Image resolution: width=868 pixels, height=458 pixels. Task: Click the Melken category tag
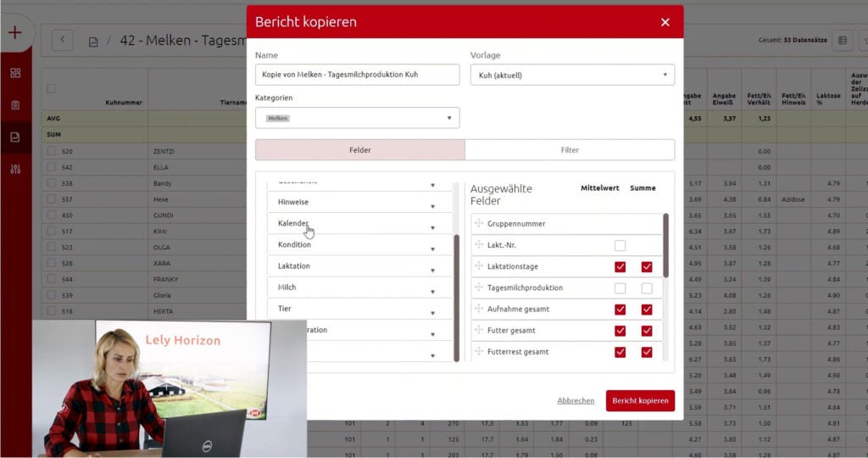(x=277, y=118)
